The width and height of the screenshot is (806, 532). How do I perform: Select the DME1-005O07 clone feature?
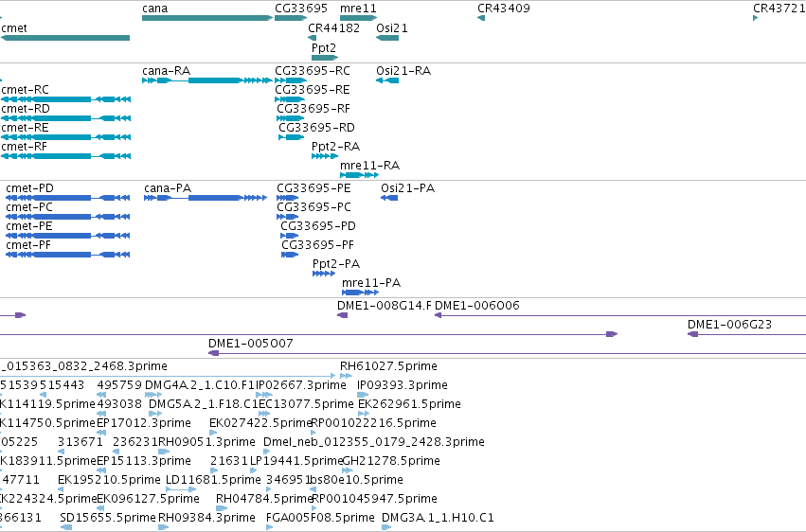click(x=507, y=353)
